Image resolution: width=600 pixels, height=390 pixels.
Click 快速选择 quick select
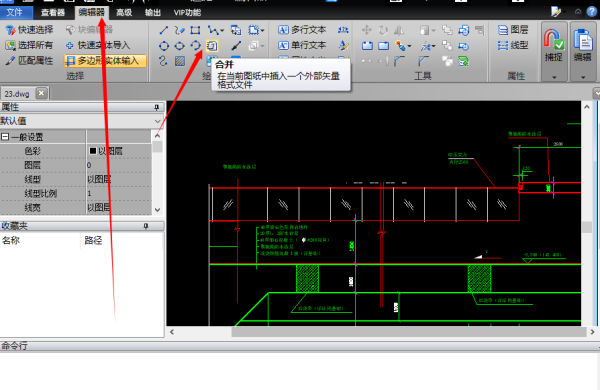point(29,30)
